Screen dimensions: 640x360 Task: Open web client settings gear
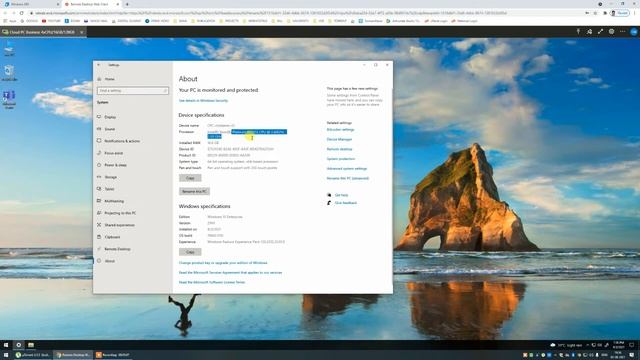tap(611, 31)
